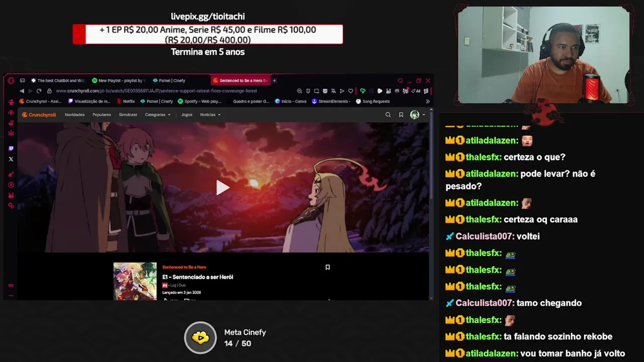644x362 pixels.
Task: Go forward with the browser forward arrow
Action: click(x=30, y=91)
